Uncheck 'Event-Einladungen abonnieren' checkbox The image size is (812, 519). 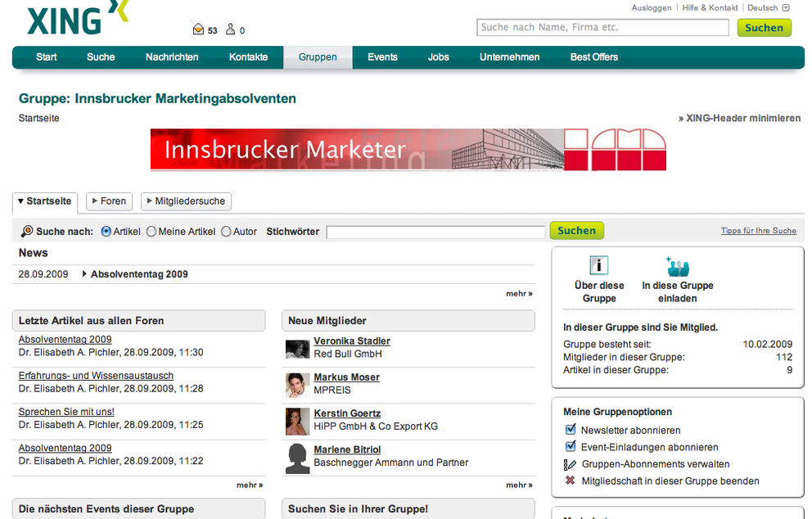[x=571, y=447]
